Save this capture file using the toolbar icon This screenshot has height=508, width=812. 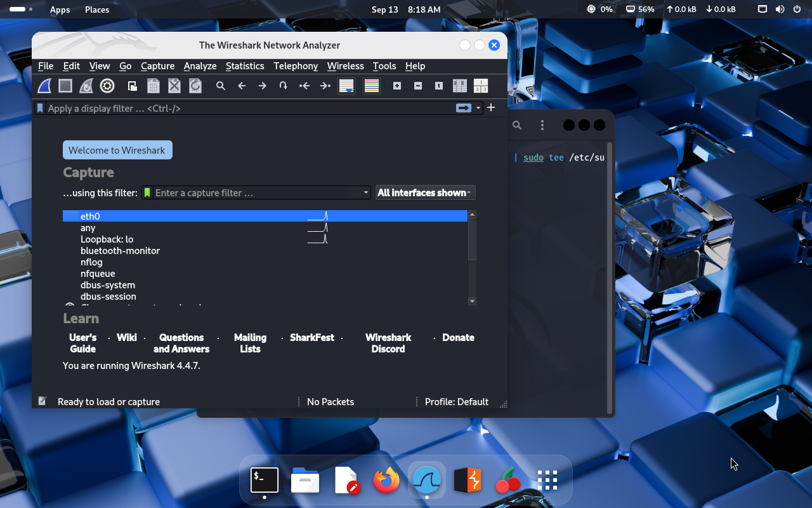(153, 86)
